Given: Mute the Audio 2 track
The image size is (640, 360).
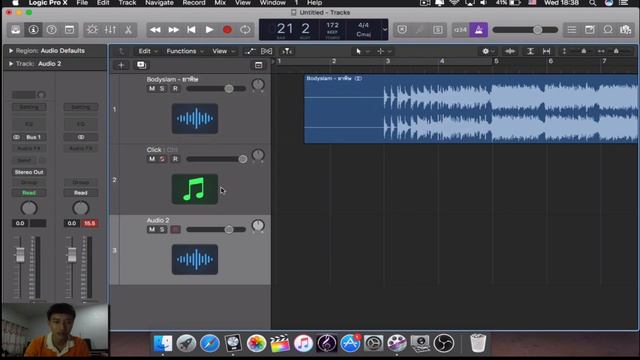Looking at the screenshot, I should pos(152,229).
